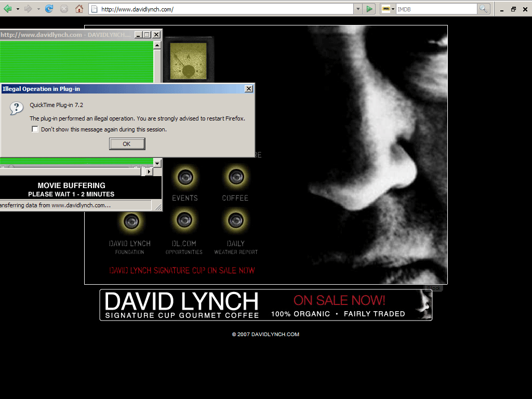Go to the home page icon
The image size is (532, 399).
point(79,9)
